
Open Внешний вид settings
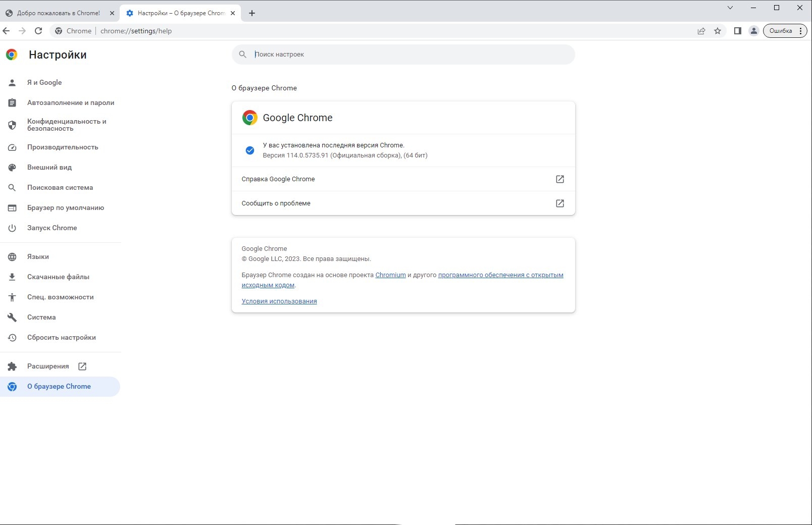[x=60, y=167]
